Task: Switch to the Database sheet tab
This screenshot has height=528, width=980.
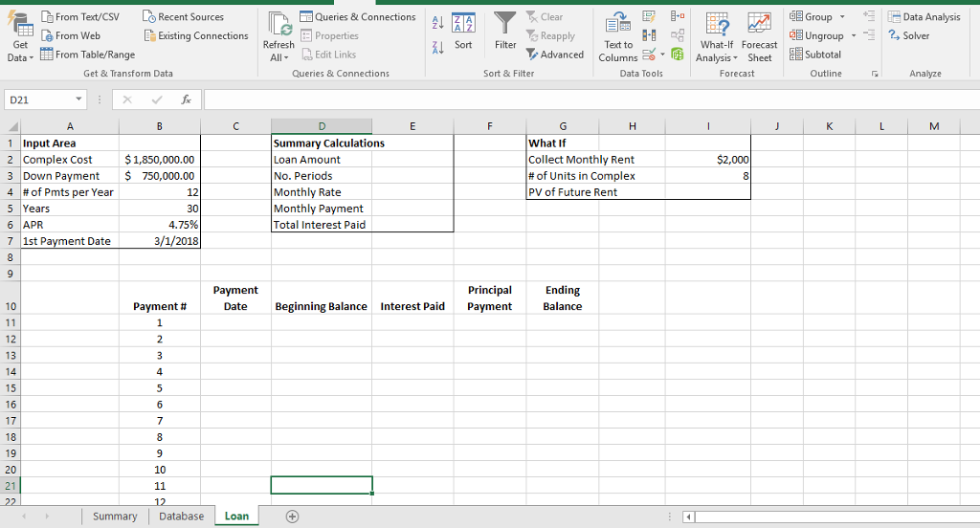Action: pos(181,517)
